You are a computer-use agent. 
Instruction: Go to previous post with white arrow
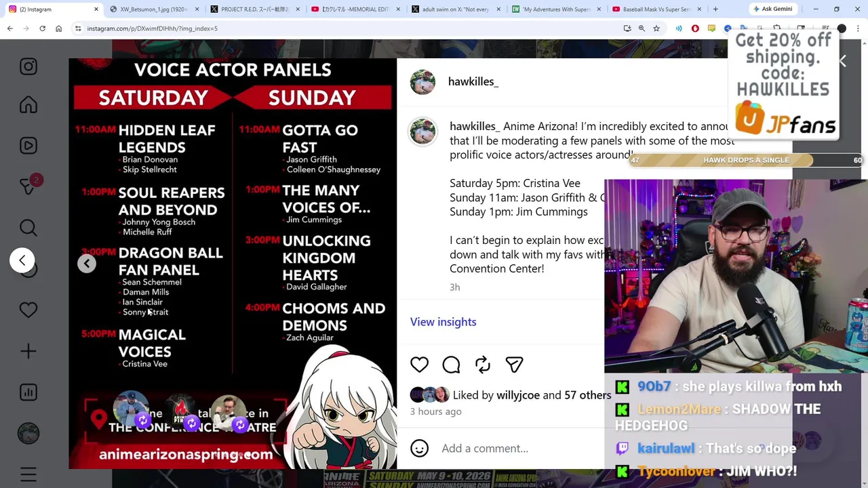tap(22, 260)
